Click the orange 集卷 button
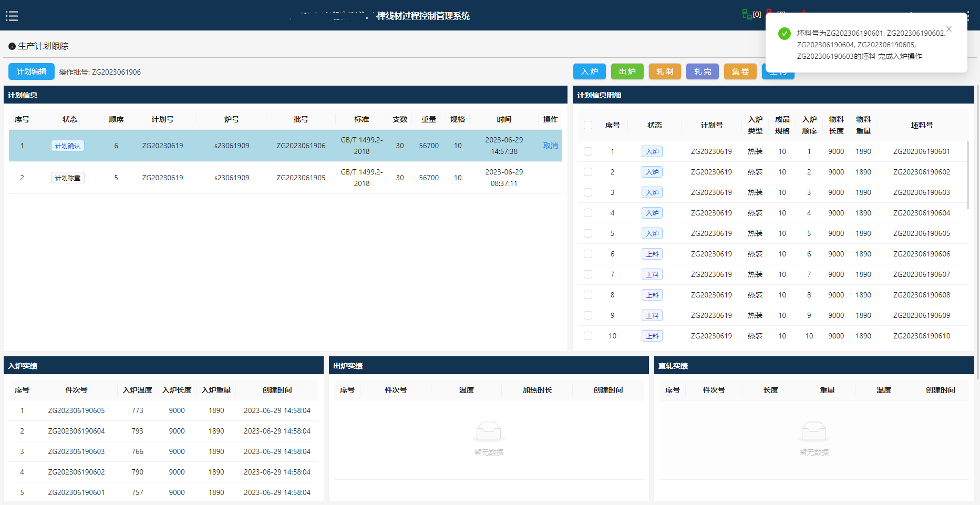This screenshot has height=505, width=980. point(740,71)
